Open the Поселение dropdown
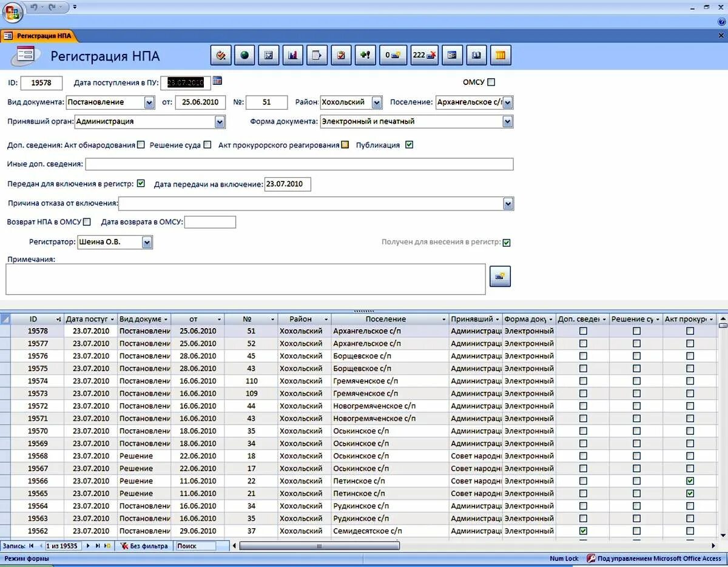Viewport: 728px width, 567px height. [508, 102]
